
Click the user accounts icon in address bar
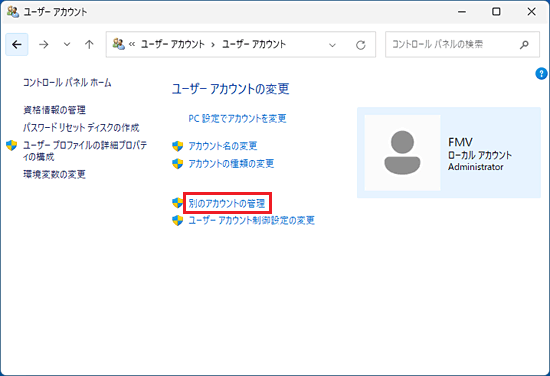[119, 44]
